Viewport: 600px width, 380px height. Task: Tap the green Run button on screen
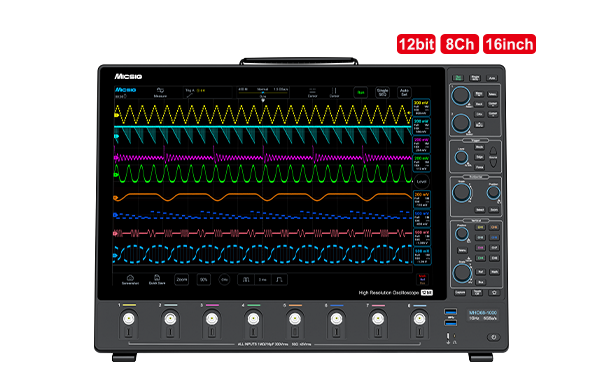pos(360,92)
